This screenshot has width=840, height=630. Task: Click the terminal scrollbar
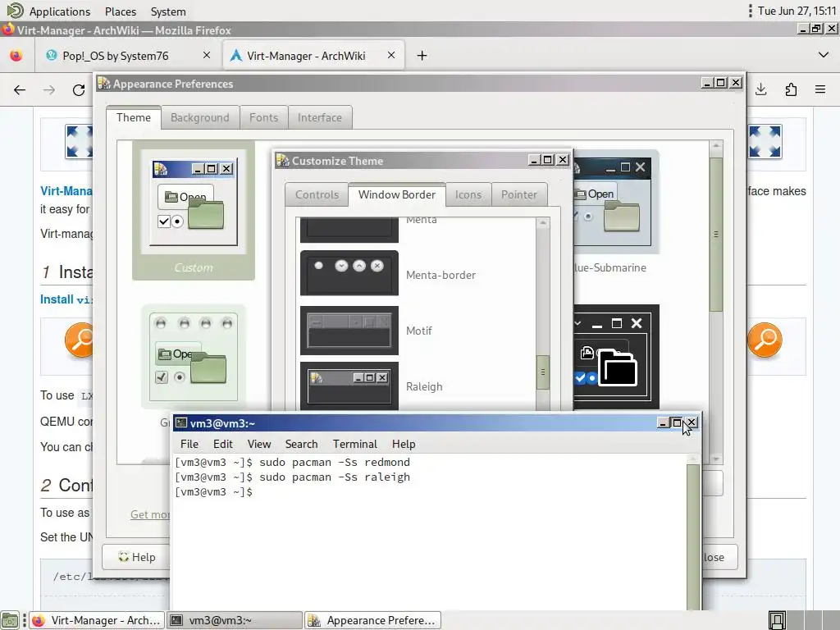[692, 536]
